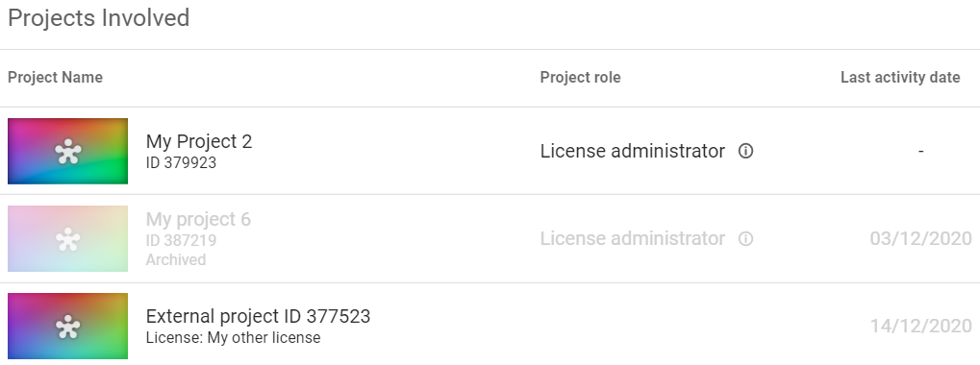Open the External project 377523 thumbnail
The width and height of the screenshot is (980, 365).
[x=67, y=326]
